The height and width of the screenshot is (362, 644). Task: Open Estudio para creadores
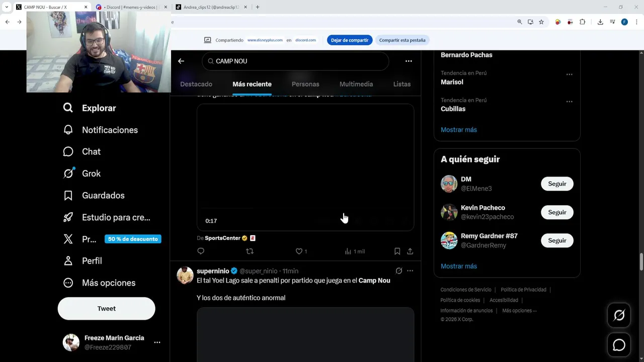click(107, 217)
